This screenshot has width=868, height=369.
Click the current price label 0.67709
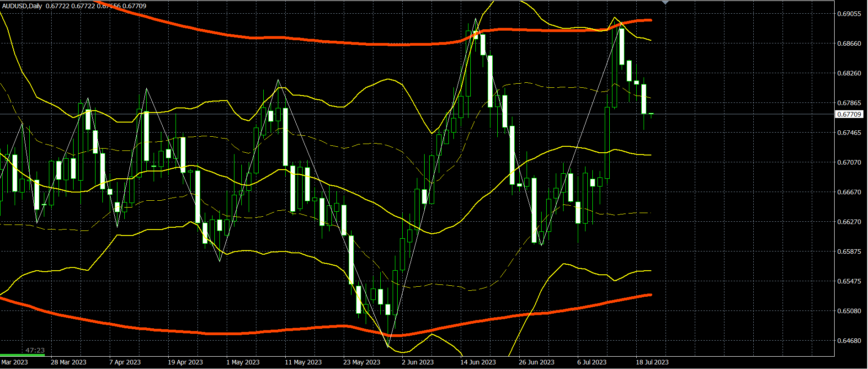pyautogui.click(x=849, y=114)
